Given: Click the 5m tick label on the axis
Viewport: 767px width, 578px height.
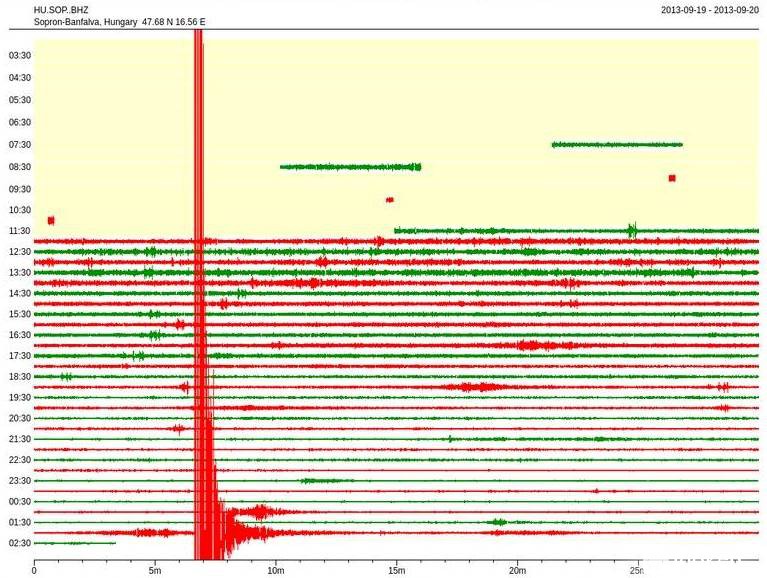Looking at the screenshot, I should tap(155, 571).
